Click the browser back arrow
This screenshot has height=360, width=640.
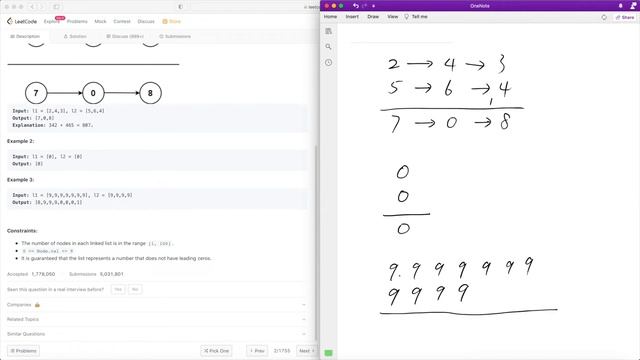[x=32, y=7]
